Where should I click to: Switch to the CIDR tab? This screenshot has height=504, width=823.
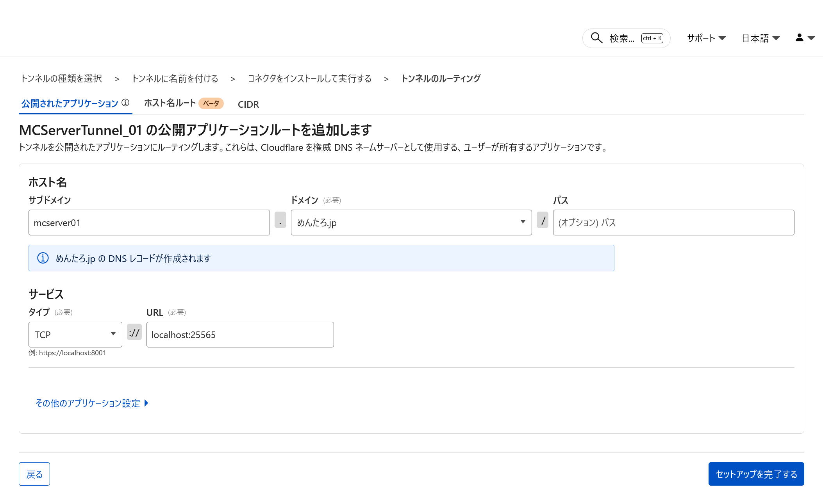point(248,104)
